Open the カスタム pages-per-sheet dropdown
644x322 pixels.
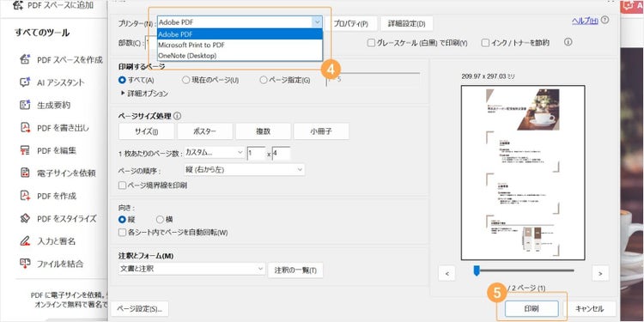[215, 152]
